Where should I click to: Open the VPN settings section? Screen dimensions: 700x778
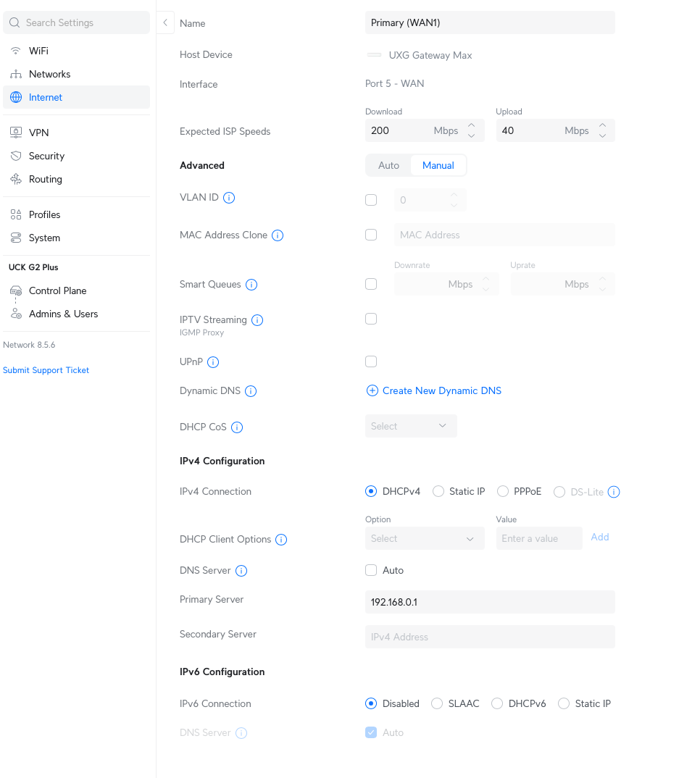pyautogui.click(x=39, y=133)
